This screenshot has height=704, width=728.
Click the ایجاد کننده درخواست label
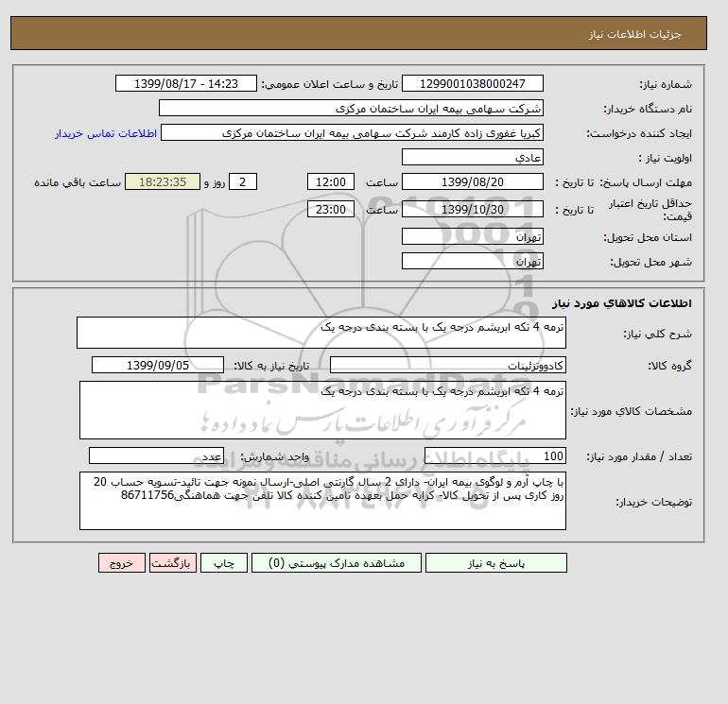click(639, 133)
